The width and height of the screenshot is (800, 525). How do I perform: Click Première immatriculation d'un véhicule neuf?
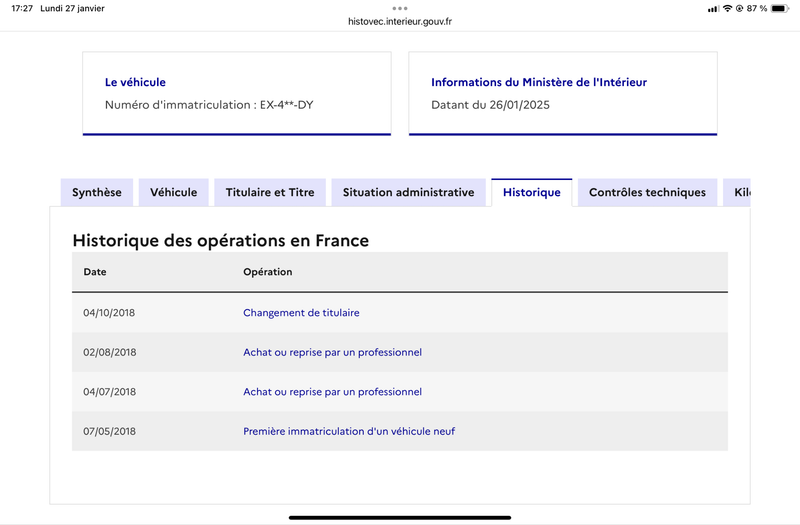pyautogui.click(x=349, y=431)
